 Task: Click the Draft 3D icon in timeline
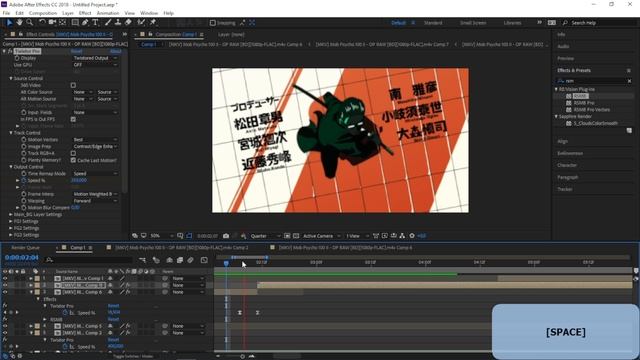pos(156,260)
